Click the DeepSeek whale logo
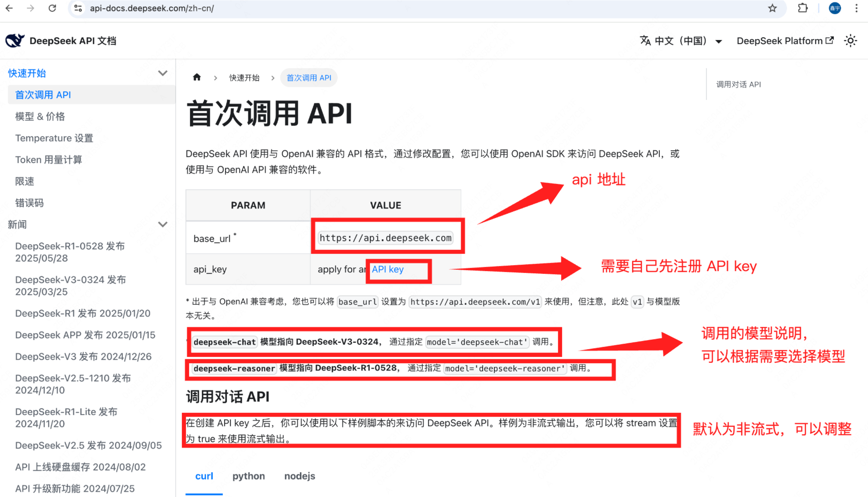The height and width of the screenshot is (497, 868). coord(14,40)
